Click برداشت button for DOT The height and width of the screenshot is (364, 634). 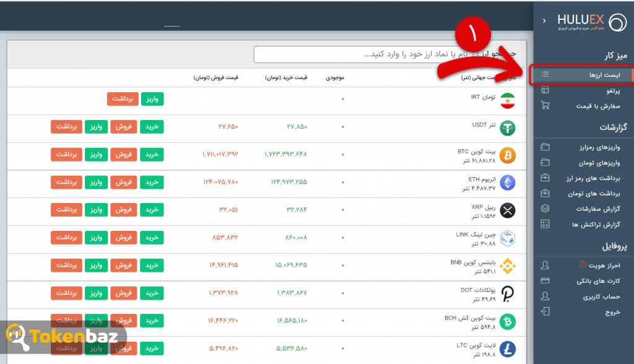click(x=66, y=293)
